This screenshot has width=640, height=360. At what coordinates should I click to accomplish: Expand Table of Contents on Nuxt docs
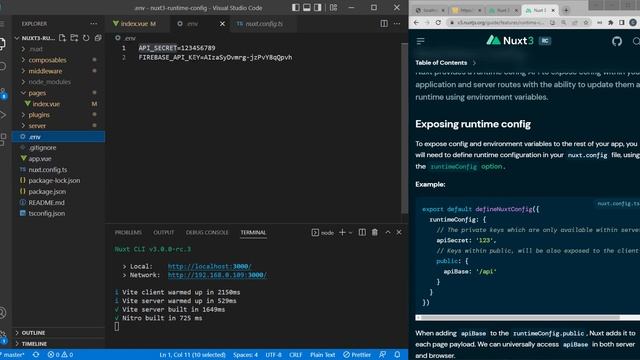[x=445, y=63]
